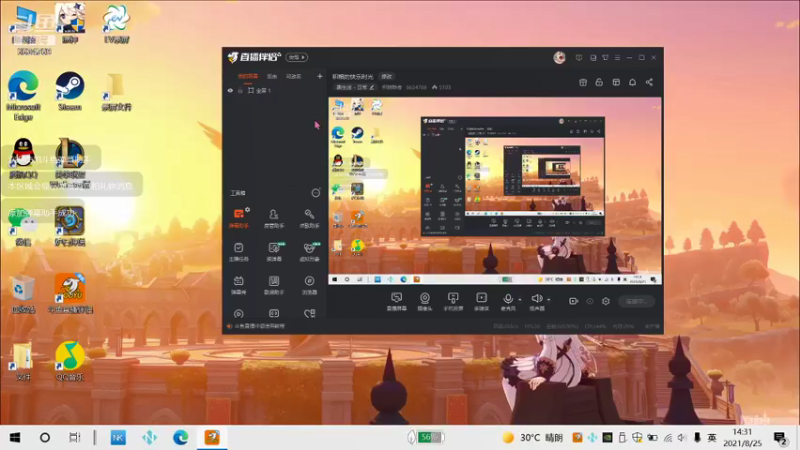This screenshot has height=450, width=800.
Task: Switch to the active orange scene tab
Action: (x=247, y=77)
